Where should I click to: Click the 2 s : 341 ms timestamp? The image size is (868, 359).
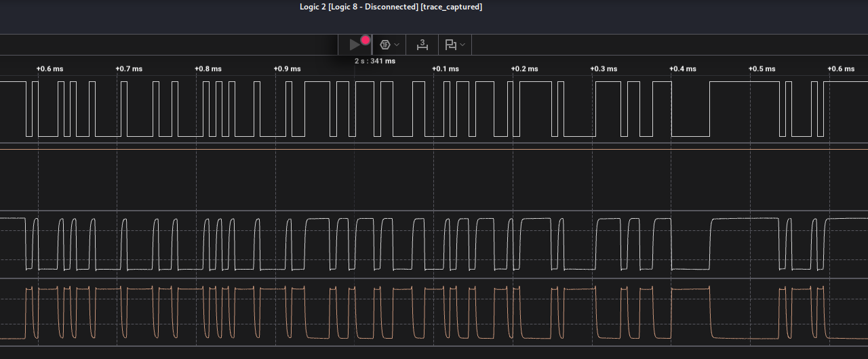click(x=375, y=61)
